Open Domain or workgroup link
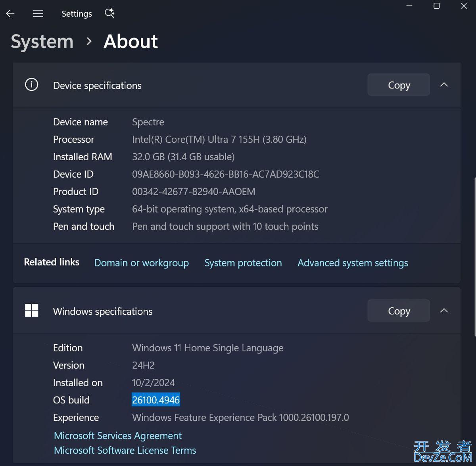The width and height of the screenshot is (476, 466). coord(142,263)
